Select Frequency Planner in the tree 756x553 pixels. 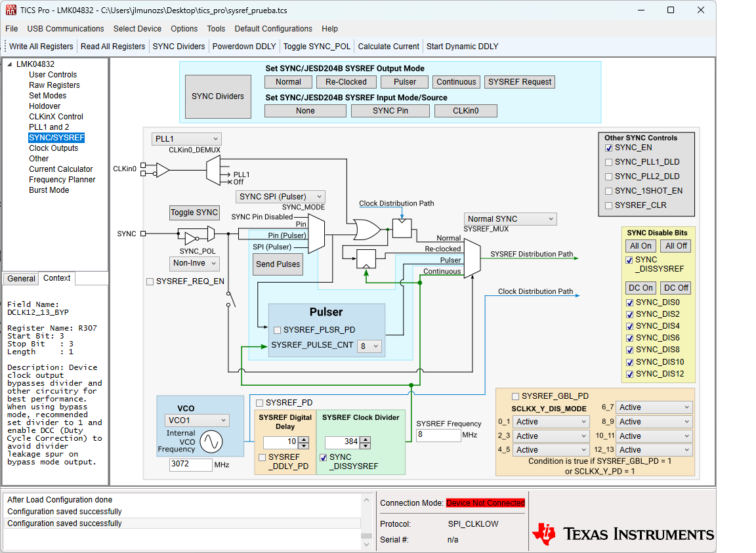coord(62,180)
